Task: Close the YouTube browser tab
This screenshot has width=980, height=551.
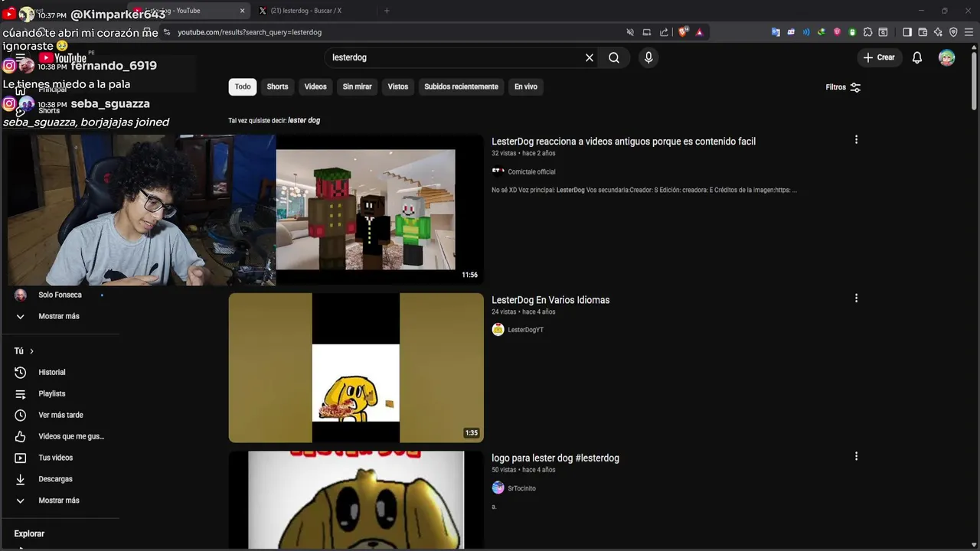Action: click(243, 11)
